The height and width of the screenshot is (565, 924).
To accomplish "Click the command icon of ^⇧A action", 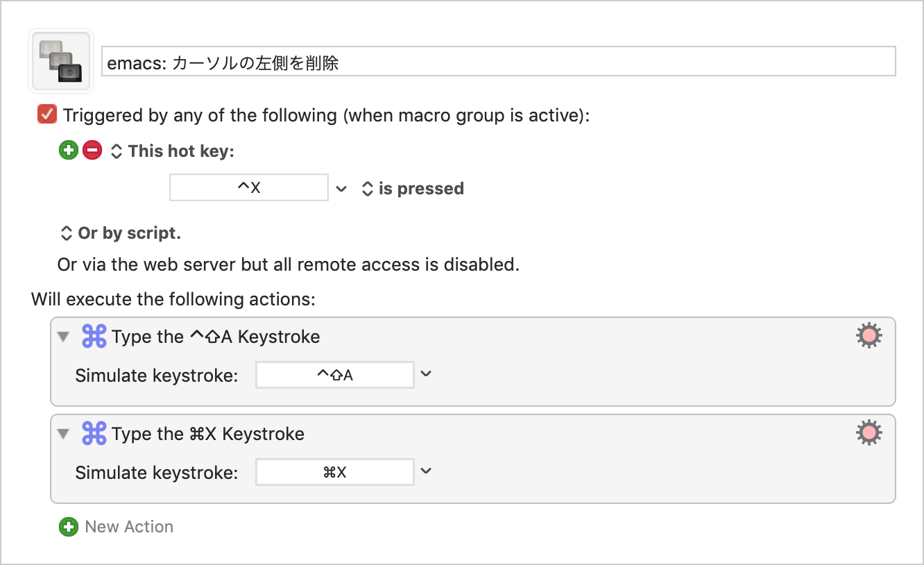I will 94,337.
